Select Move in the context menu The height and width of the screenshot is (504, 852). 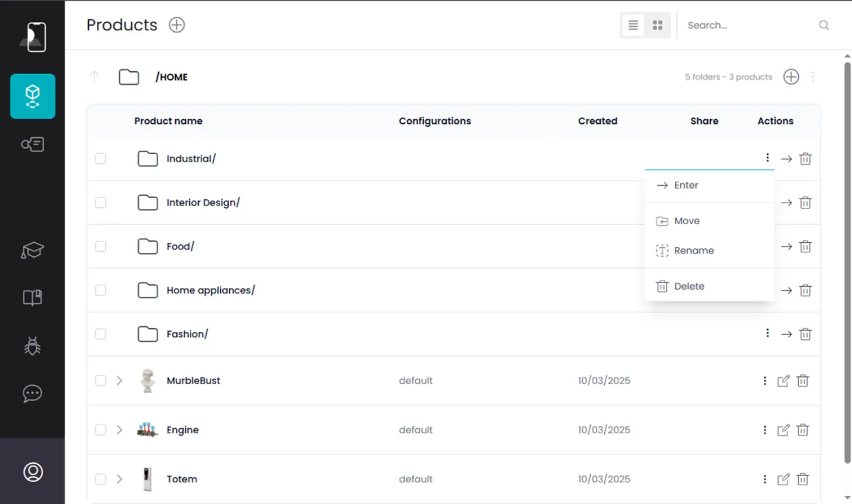tap(687, 221)
